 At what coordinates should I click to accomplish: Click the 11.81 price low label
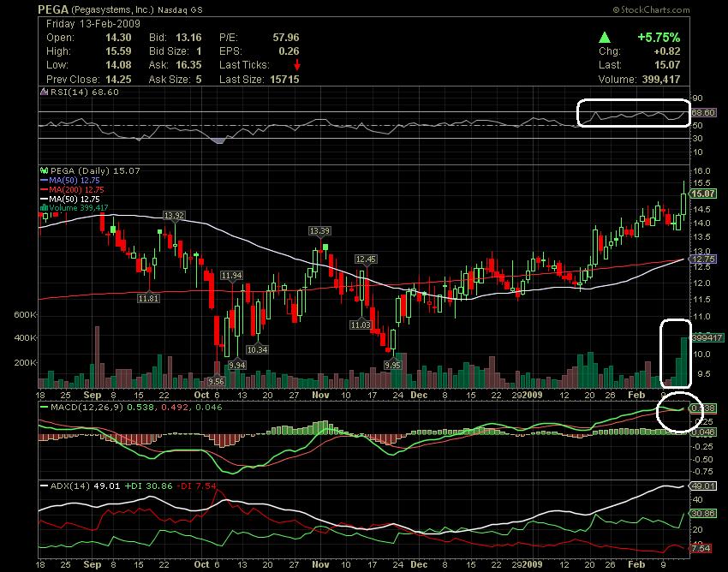148,299
